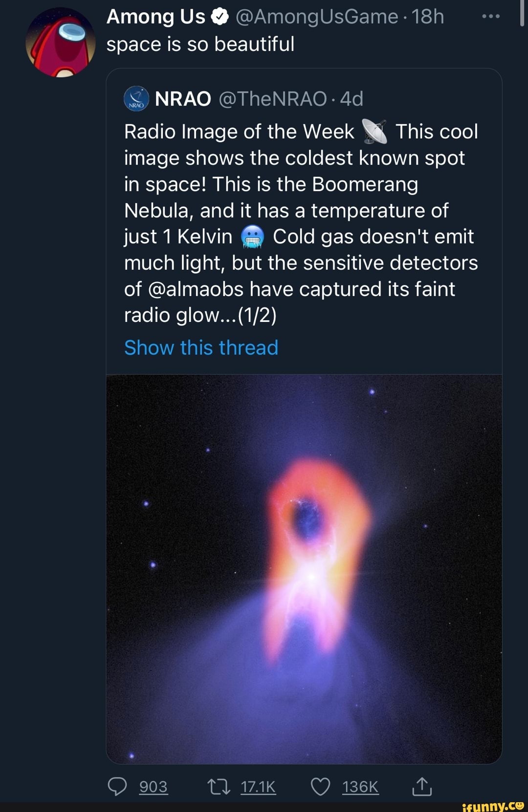
Task: Click the ifunny.co watermark logo
Action: point(492,806)
